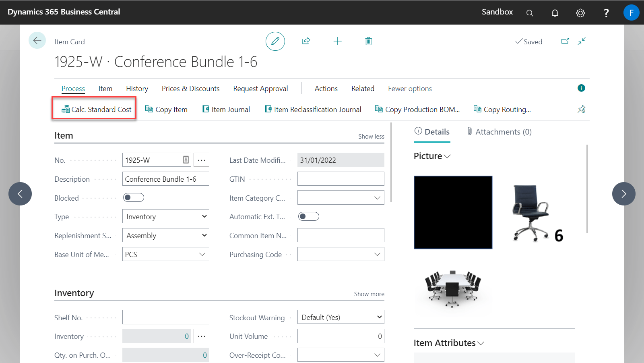Click Show more in Inventory section
This screenshot has width=644, height=363.
pos(369,294)
